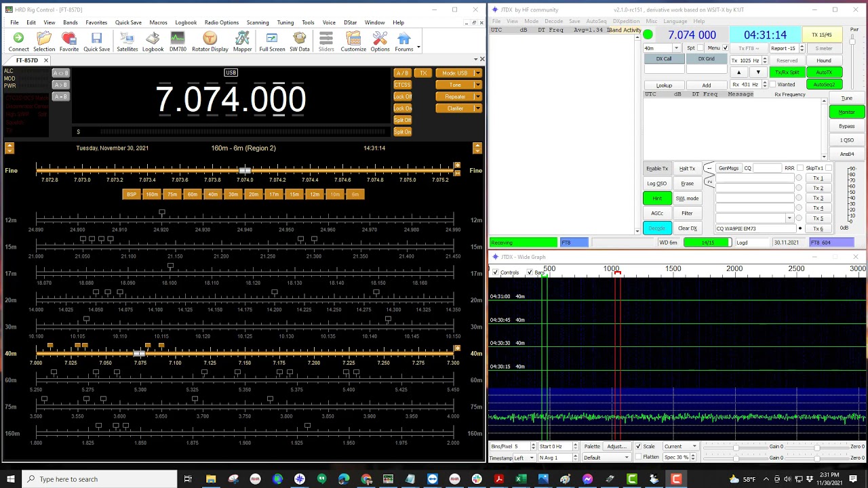Viewport: 868px width, 488px height.
Task: Click the Halt Tx button
Action: (x=687, y=168)
